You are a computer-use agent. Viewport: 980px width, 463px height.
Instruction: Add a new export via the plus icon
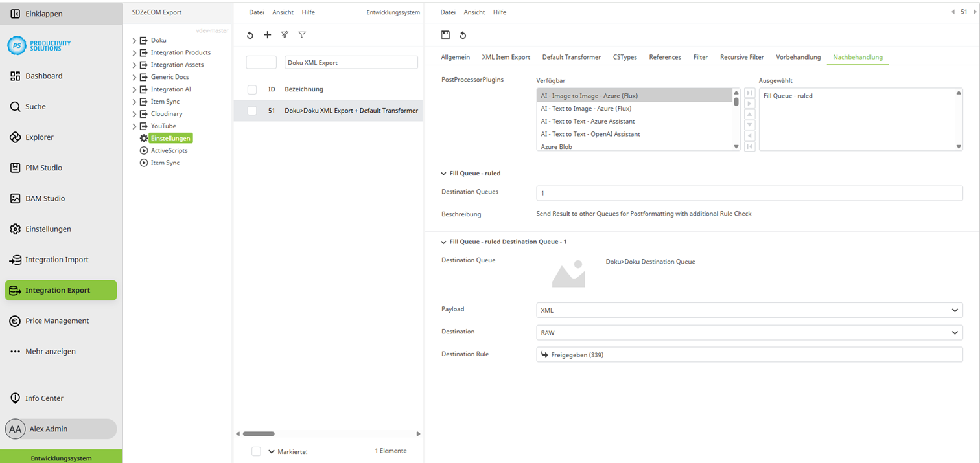(268, 35)
